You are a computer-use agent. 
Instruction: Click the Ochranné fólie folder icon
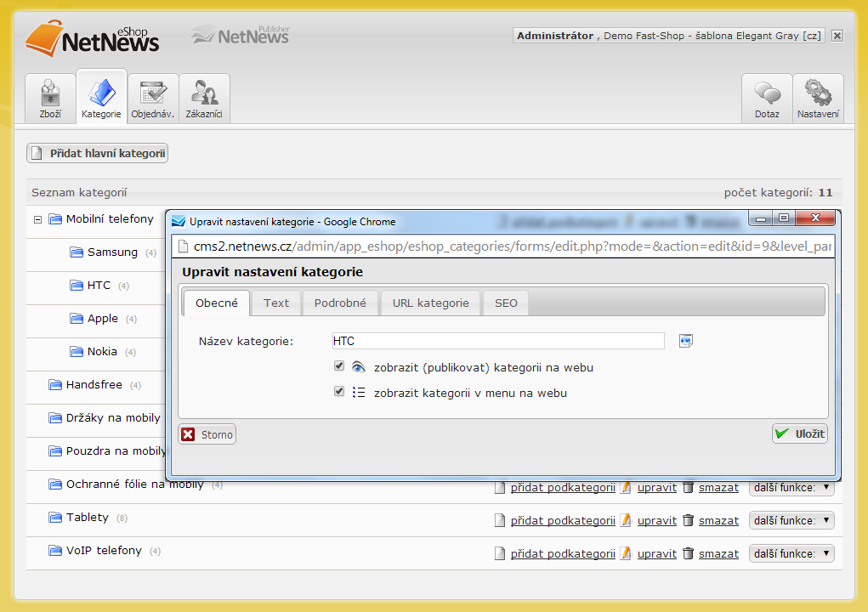coord(55,484)
